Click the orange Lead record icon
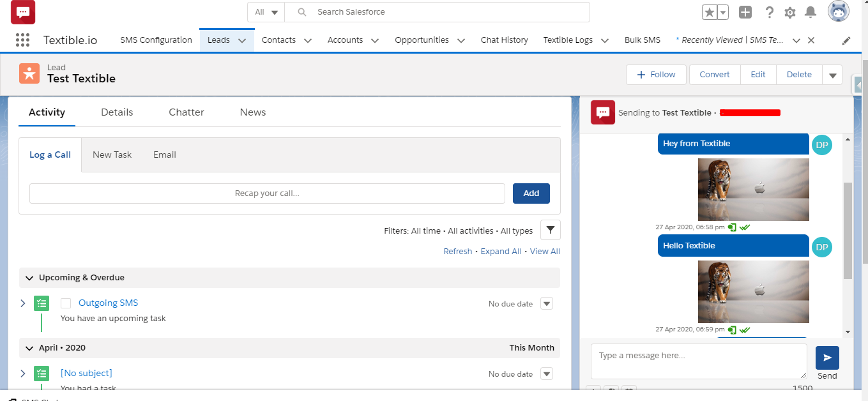Viewport: 868px width, 401px height. pyautogui.click(x=29, y=73)
